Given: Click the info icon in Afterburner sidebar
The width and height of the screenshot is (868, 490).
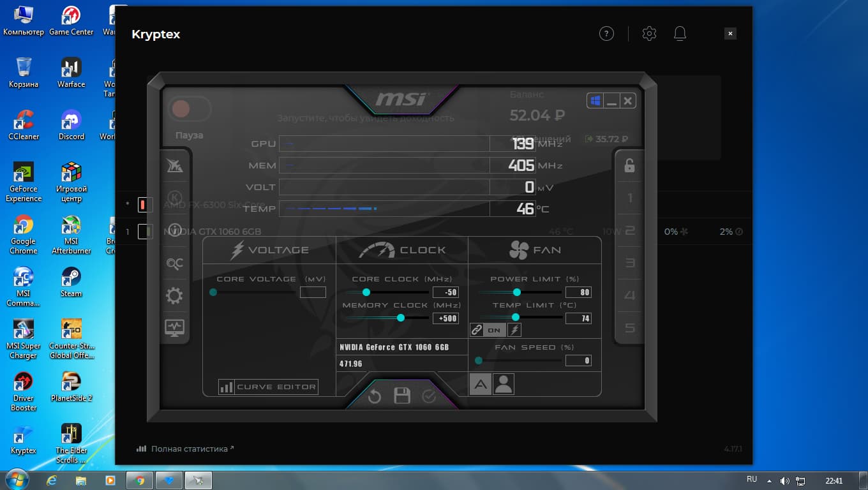Looking at the screenshot, I should (x=174, y=230).
